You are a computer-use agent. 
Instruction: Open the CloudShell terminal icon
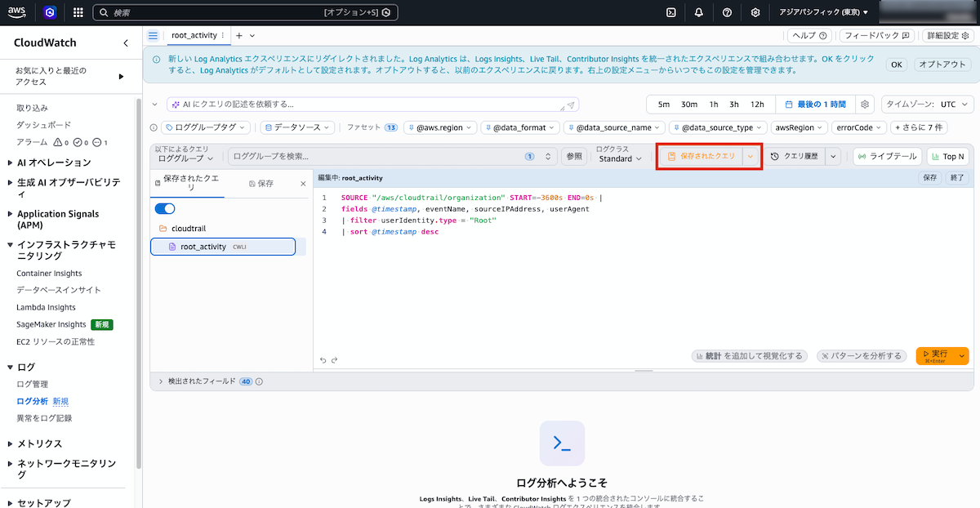(x=670, y=12)
